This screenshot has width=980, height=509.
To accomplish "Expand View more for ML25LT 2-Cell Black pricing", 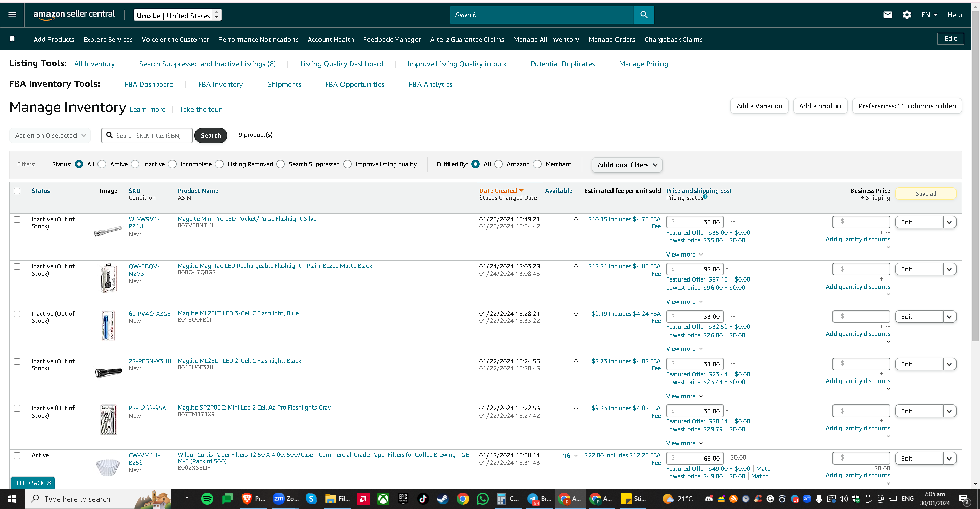I will 684,396.
